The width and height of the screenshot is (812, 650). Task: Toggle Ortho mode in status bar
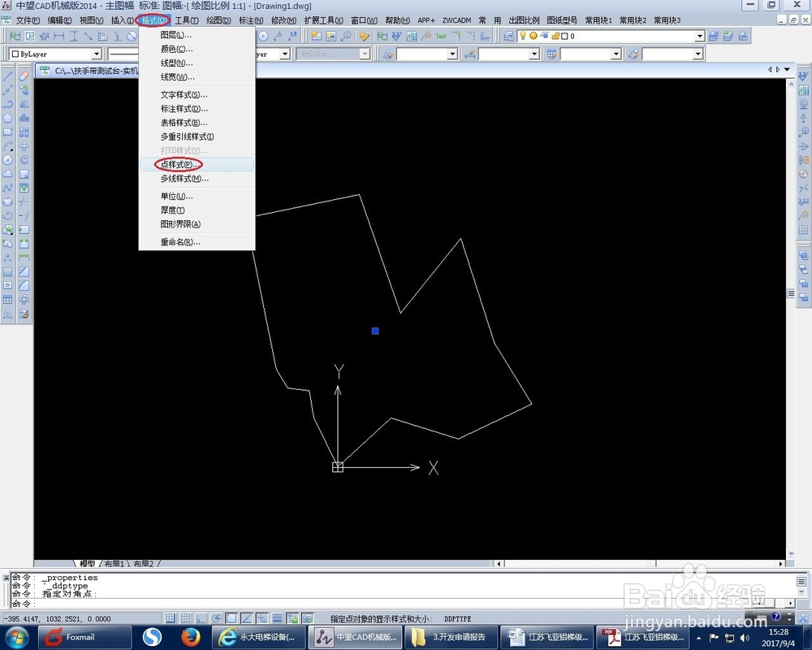click(201, 618)
